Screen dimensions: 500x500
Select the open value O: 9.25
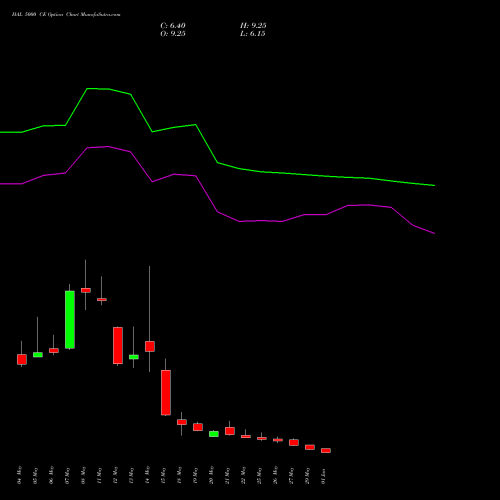173,34
